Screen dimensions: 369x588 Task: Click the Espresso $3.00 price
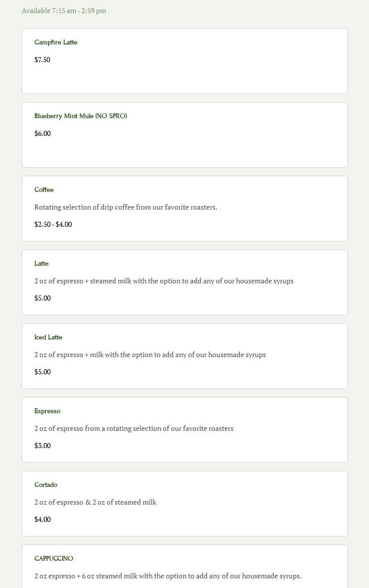coord(42,446)
